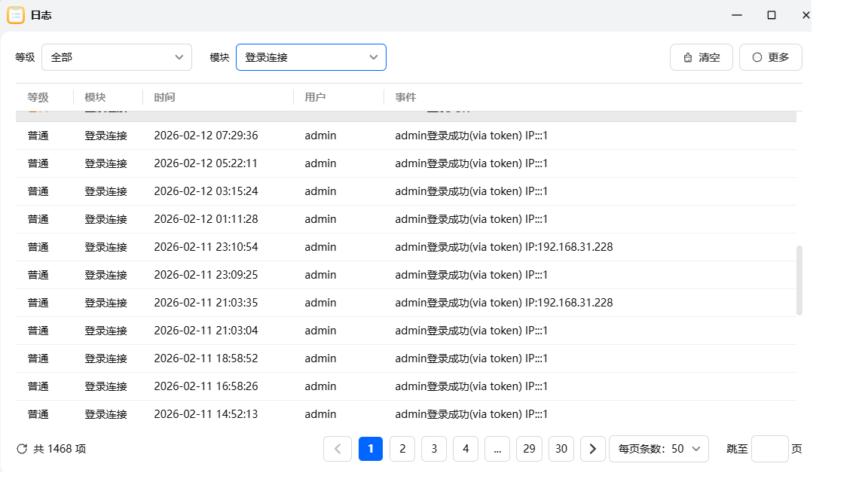
Task: Open the 模块 module dropdown
Action: pos(310,57)
